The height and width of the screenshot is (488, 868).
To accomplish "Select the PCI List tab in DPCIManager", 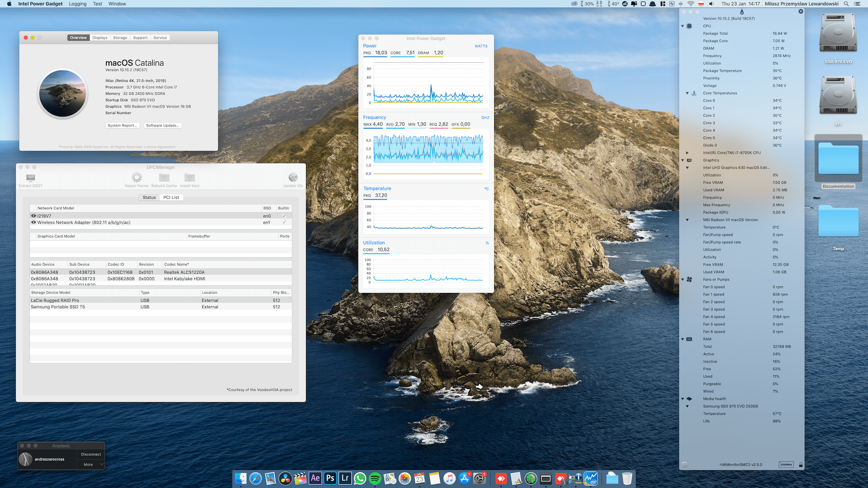I will pos(171,197).
